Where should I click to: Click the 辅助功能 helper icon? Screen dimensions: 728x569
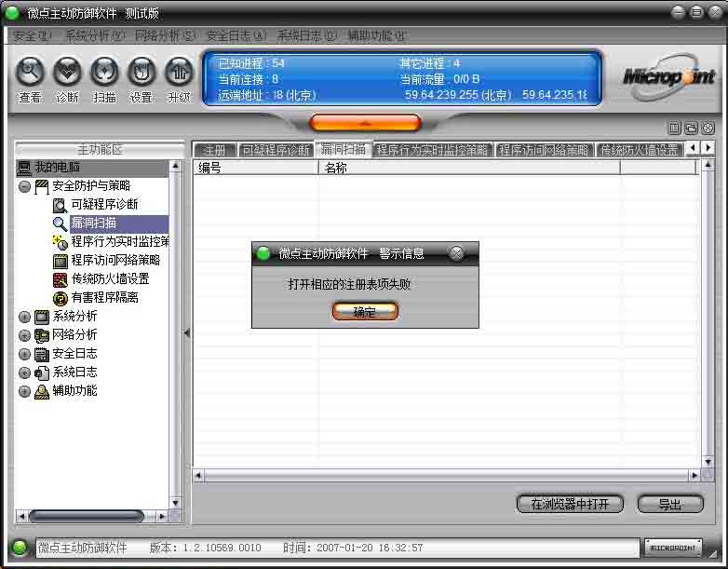42,391
